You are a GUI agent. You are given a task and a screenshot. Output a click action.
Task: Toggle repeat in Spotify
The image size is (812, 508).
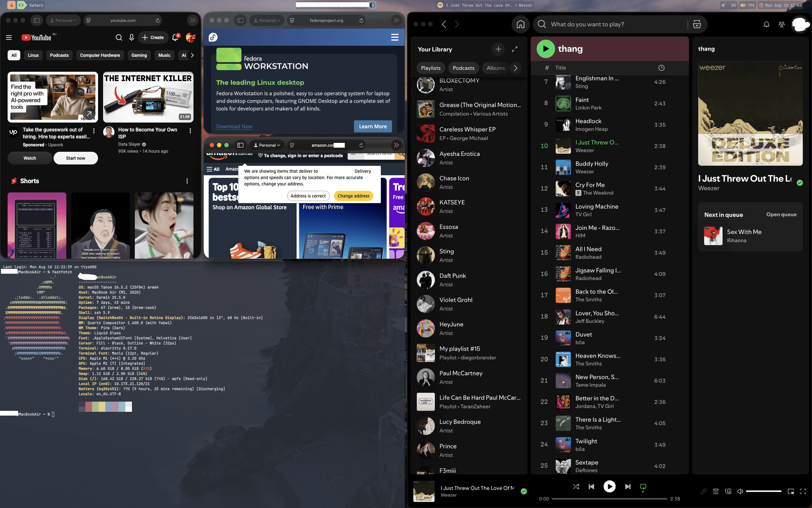click(643, 487)
